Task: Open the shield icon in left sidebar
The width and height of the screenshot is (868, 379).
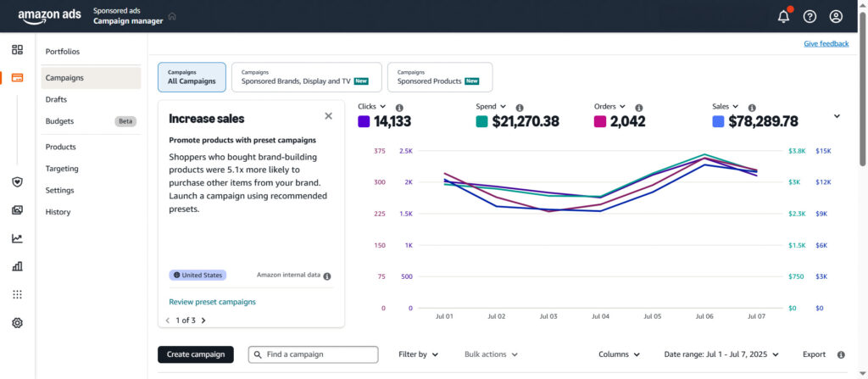Action: (17, 181)
